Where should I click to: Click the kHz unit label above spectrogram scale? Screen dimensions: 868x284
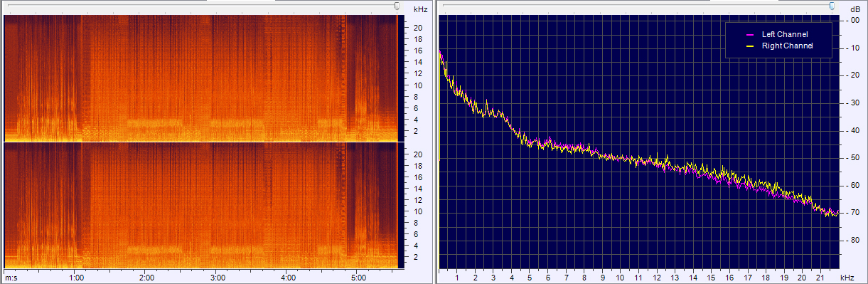(x=420, y=9)
